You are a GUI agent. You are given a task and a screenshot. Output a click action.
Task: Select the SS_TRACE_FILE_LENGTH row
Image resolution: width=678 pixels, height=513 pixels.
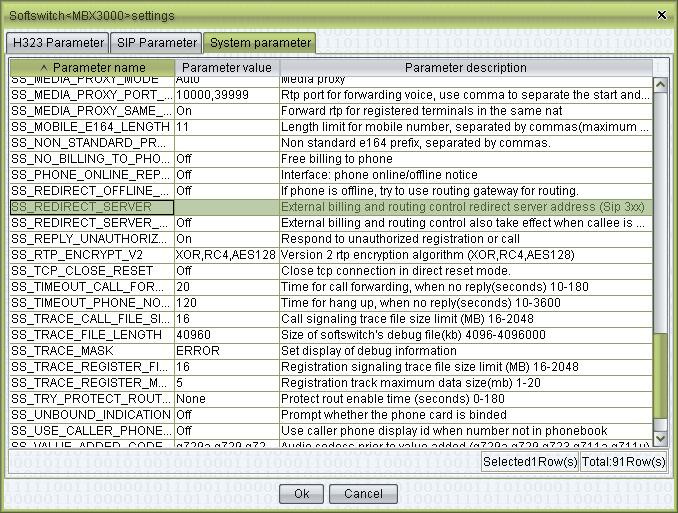[x=90, y=335]
